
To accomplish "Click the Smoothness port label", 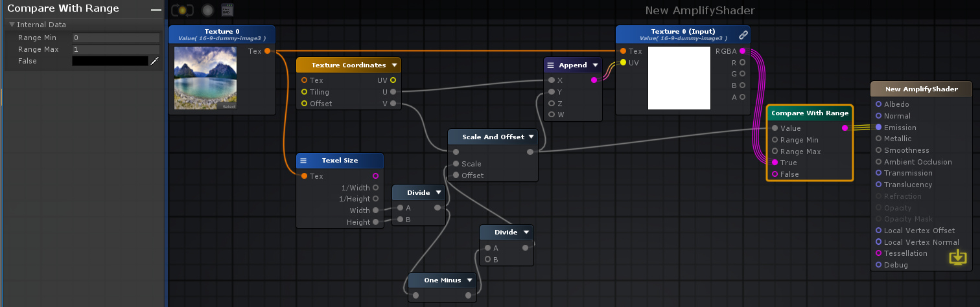I will pos(906,150).
